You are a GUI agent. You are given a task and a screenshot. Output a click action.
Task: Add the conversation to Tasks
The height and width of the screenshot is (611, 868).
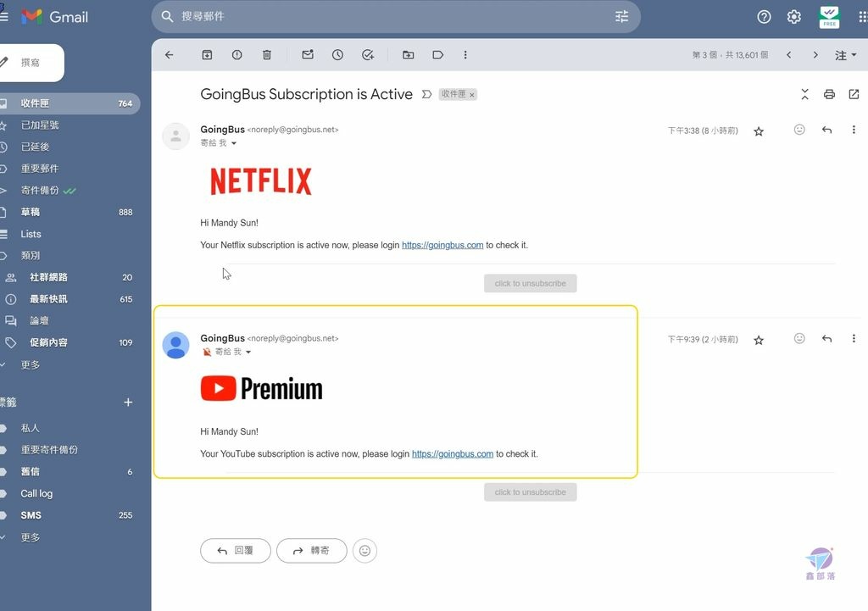click(368, 55)
